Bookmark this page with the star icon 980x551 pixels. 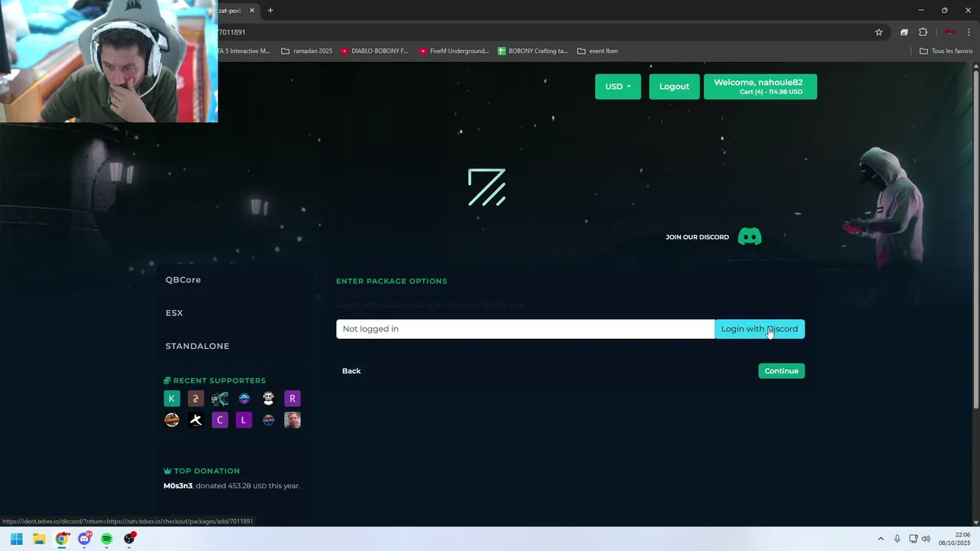(879, 32)
